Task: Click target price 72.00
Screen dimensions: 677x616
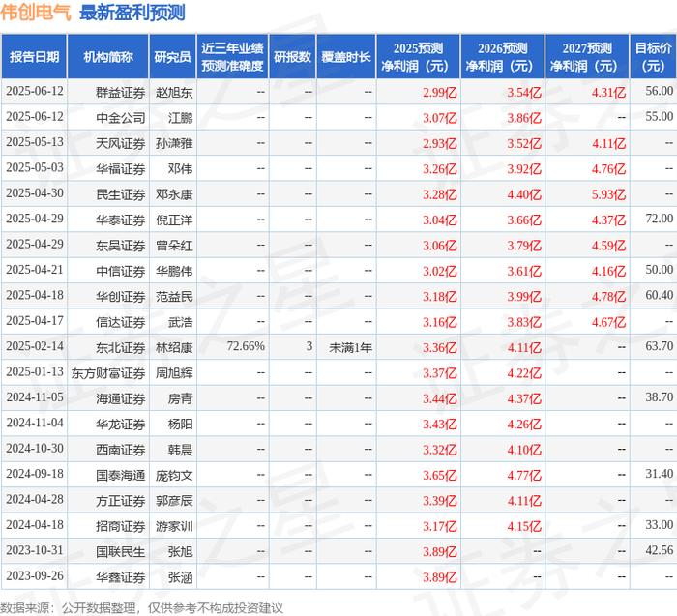Action: point(660,219)
